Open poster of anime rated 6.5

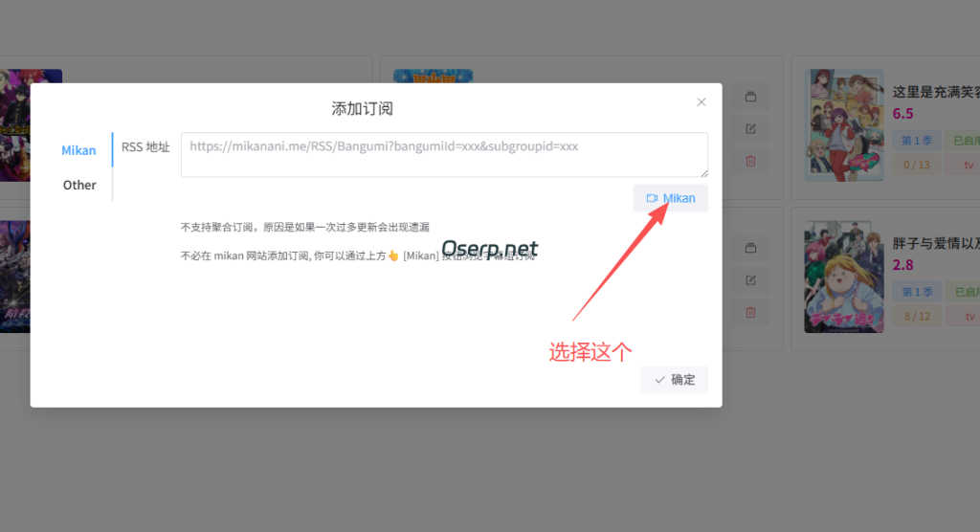(x=844, y=125)
